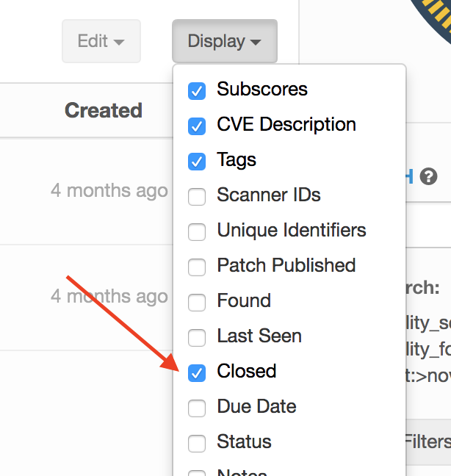Uncheck the Subscores checkbox
Screen dimensions: 451x476
tap(197, 91)
